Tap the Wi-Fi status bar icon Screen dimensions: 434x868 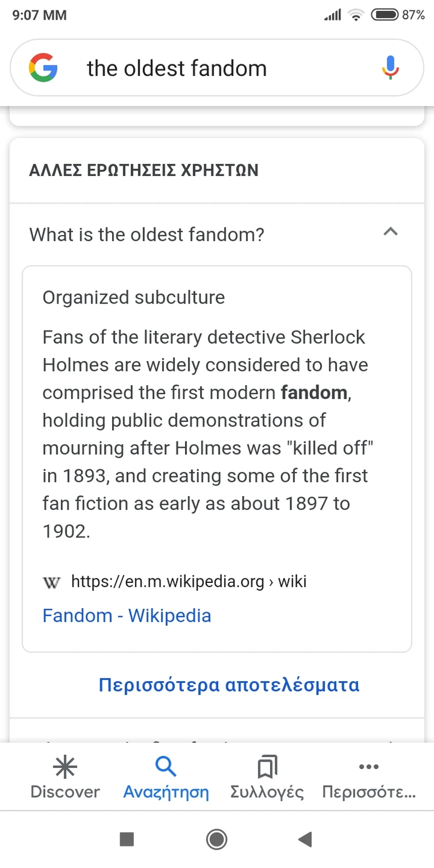pos(356,15)
